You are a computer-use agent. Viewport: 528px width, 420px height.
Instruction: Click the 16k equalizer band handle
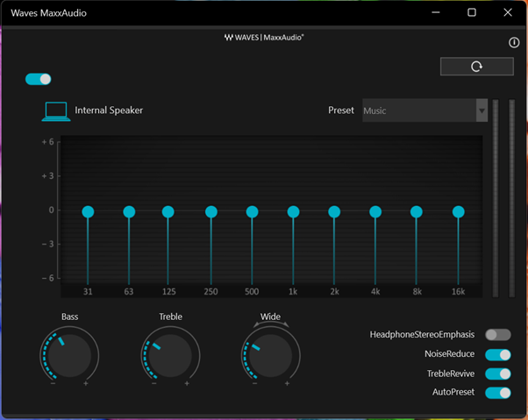coord(458,211)
